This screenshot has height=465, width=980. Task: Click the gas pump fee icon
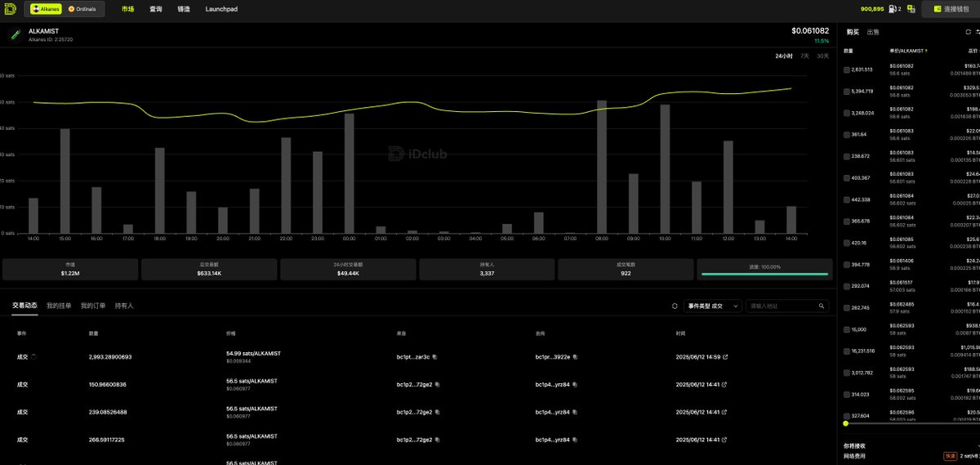[x=893, y=9]
